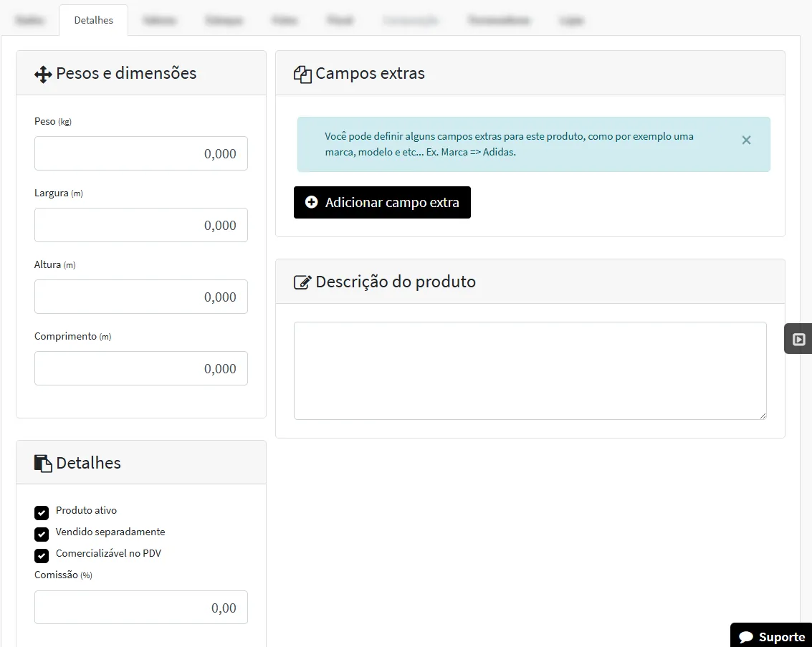
Task: Click the Pesos e dimensões move-arrows icon
Action: point(43,74)
